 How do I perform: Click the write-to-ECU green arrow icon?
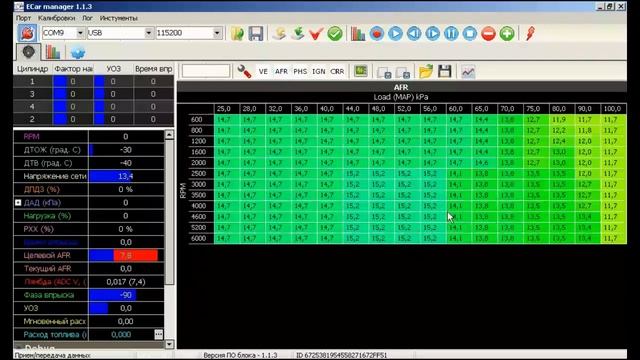click(x=298, y=33)
